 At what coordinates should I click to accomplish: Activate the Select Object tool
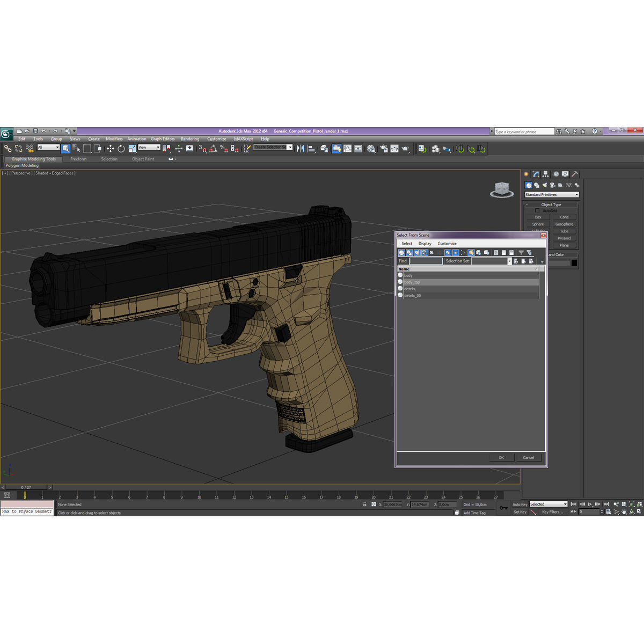(x=65, y=149)
